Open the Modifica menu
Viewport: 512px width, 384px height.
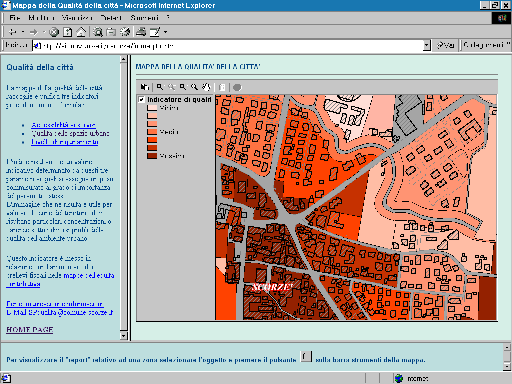click(41, 18)
